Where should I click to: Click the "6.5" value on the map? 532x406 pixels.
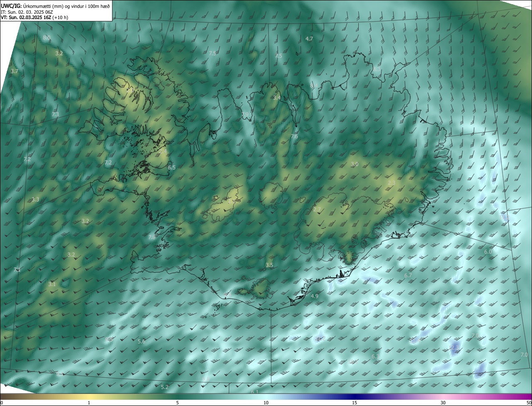pyautogui.click(x=172, y=168)
